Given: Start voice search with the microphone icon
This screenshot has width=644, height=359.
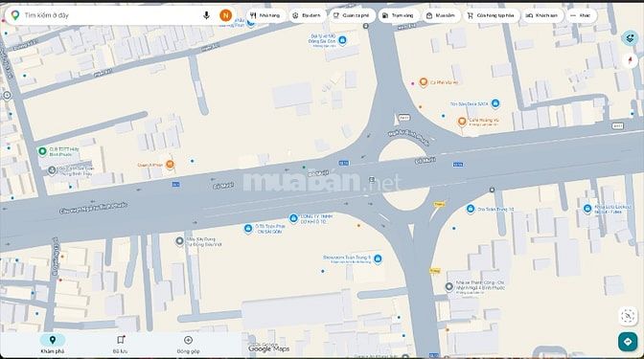Looking at the screenshot, I should 206,15.
